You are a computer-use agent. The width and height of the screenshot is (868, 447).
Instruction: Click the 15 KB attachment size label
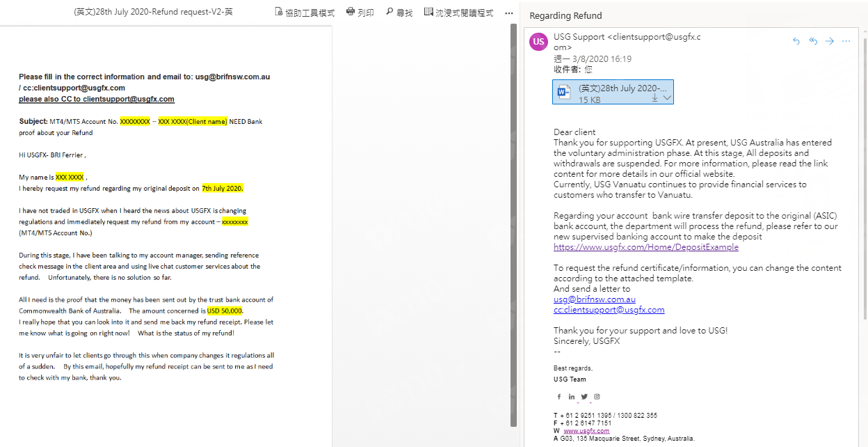(x=589, y=100)
